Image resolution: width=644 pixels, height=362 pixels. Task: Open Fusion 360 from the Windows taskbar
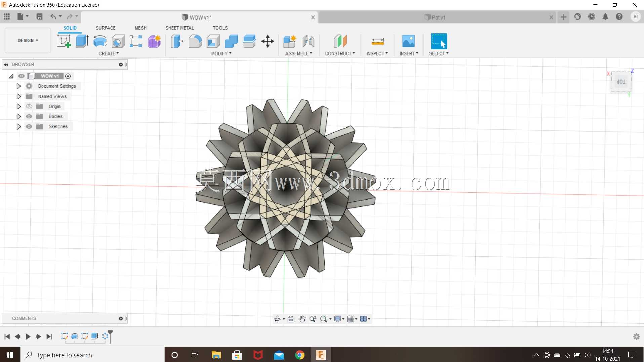(321, 355)
